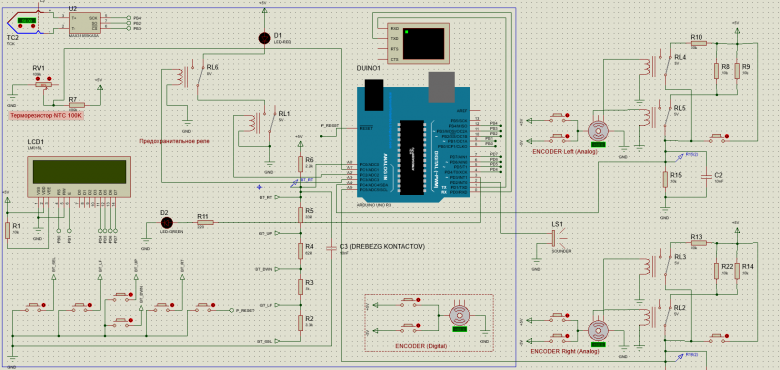Select resistor R6
This screenshot has width=780, height=370.
(300, 164)
